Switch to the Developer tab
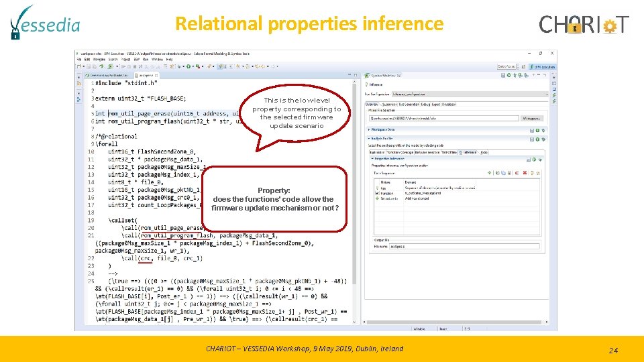644x362 pixels. coord(449,105)
